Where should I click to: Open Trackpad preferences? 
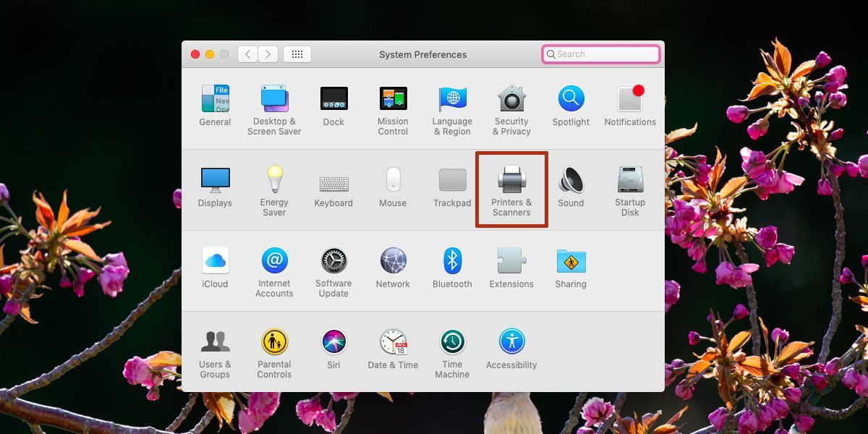[452, 187]
